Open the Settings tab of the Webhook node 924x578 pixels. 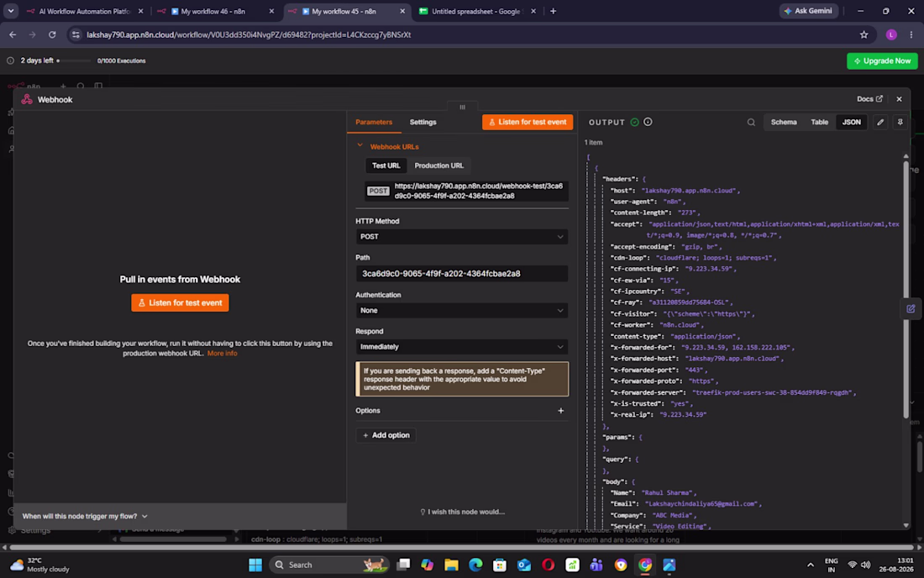tap(423, 122)
